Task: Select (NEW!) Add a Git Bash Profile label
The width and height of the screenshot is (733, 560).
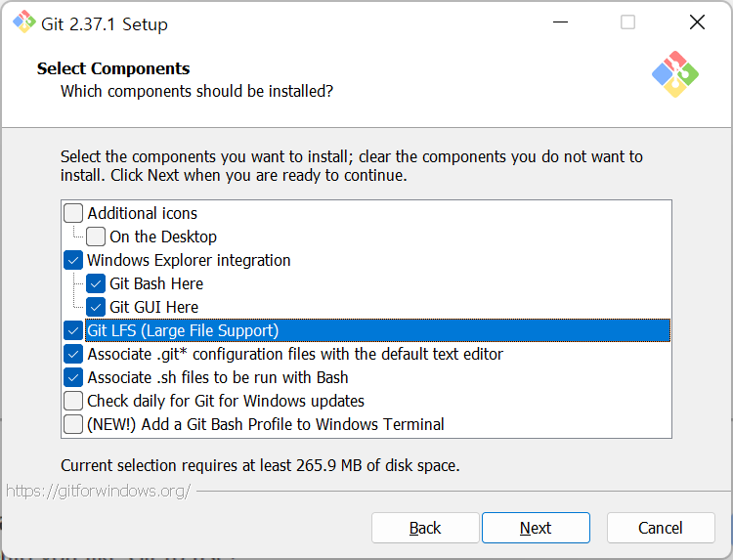Action: click(266, 424)
